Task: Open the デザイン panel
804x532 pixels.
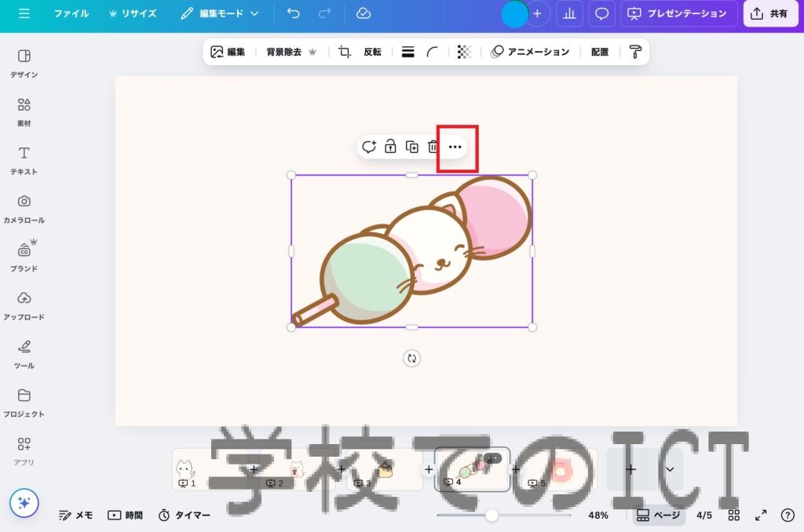Action: click(x=24, y=64)
